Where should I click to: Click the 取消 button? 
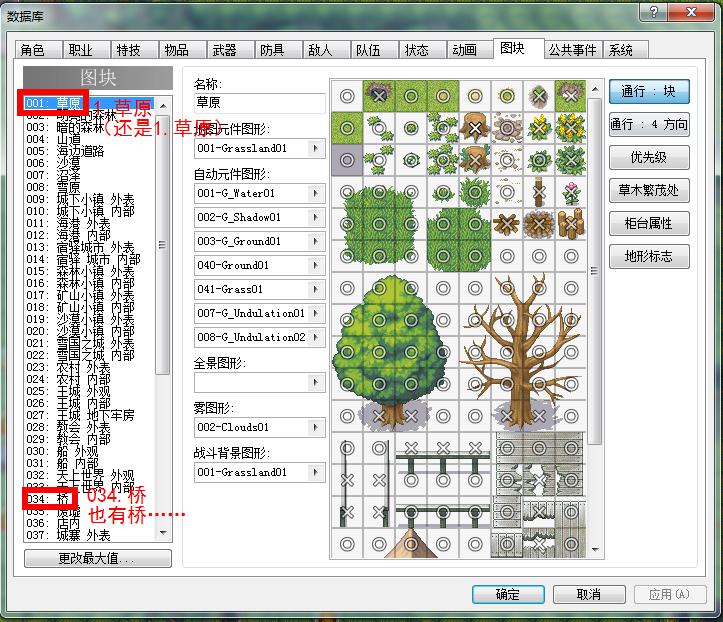tap(589, 594)
